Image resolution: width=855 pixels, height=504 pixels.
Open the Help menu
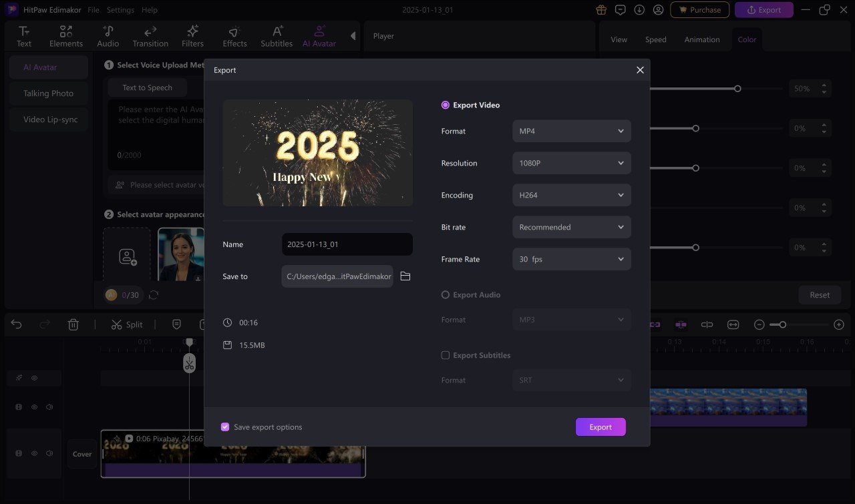(x=150, y=10)
